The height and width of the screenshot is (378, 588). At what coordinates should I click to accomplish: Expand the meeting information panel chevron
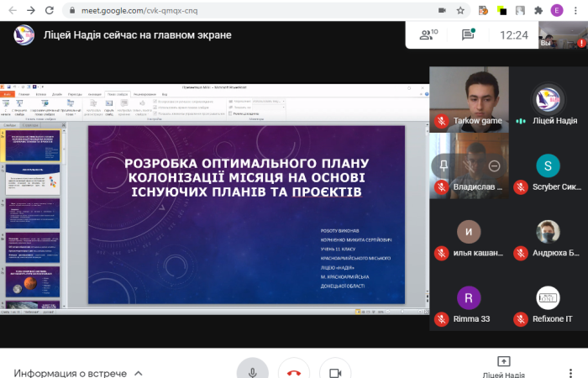[139, 373]
